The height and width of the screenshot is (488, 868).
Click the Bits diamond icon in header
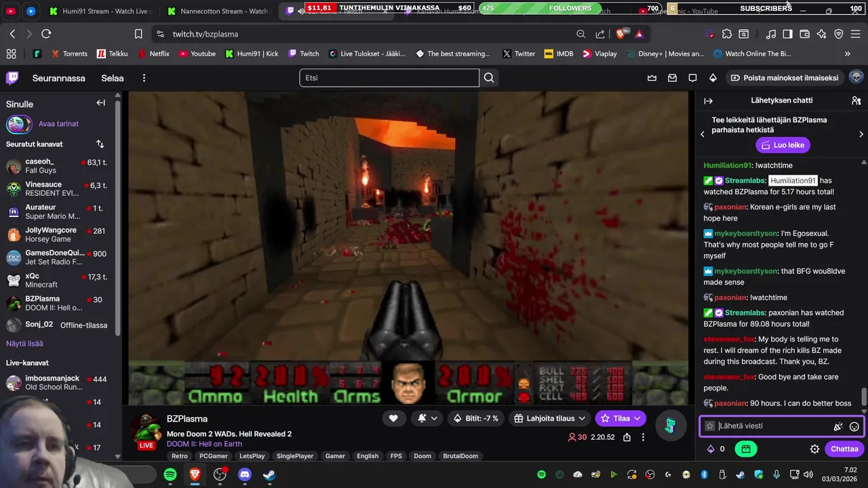[x=713, y=78]
